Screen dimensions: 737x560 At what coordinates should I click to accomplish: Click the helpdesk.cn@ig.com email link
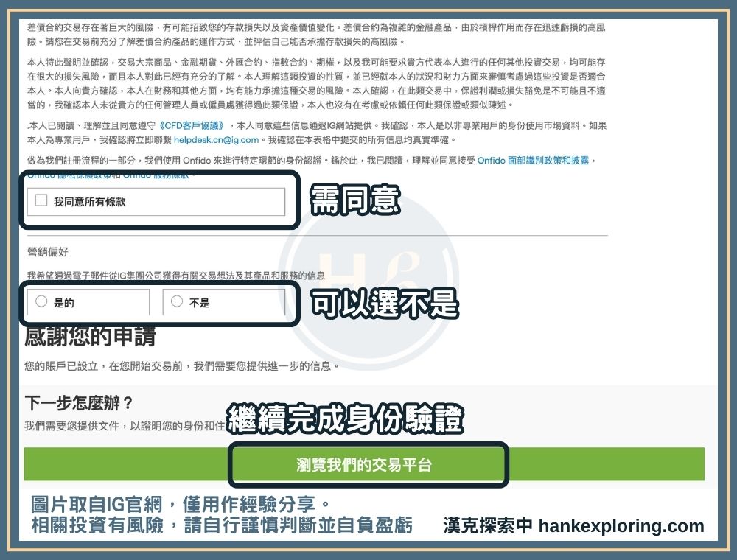(216, 139)
